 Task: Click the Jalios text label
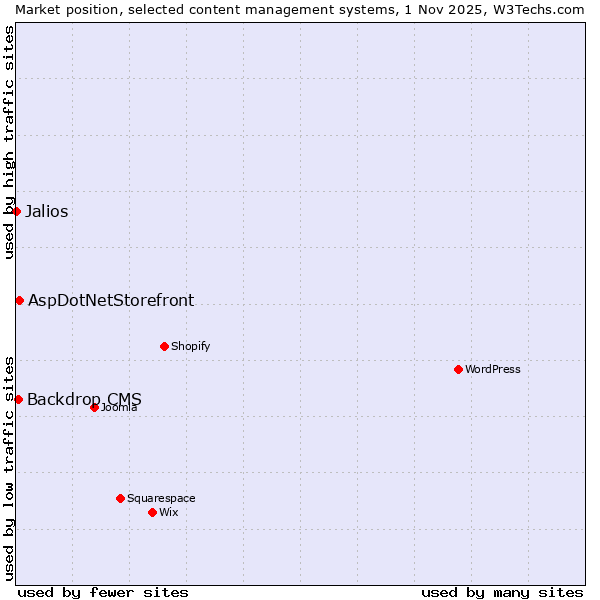tap(47, 211)
